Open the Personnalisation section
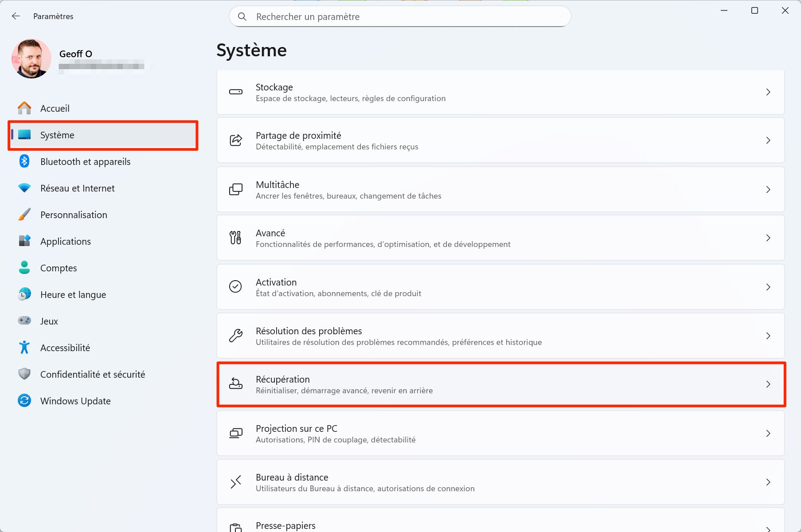The width and height of the screenshot is (801, 532). tap(74, 215)
